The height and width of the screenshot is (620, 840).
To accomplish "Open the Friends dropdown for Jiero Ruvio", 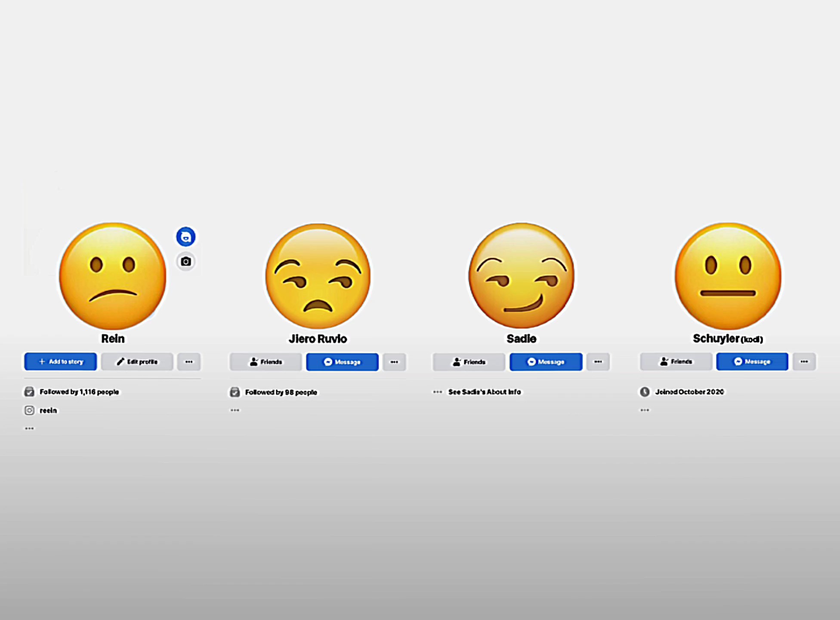I will [266, 362].
